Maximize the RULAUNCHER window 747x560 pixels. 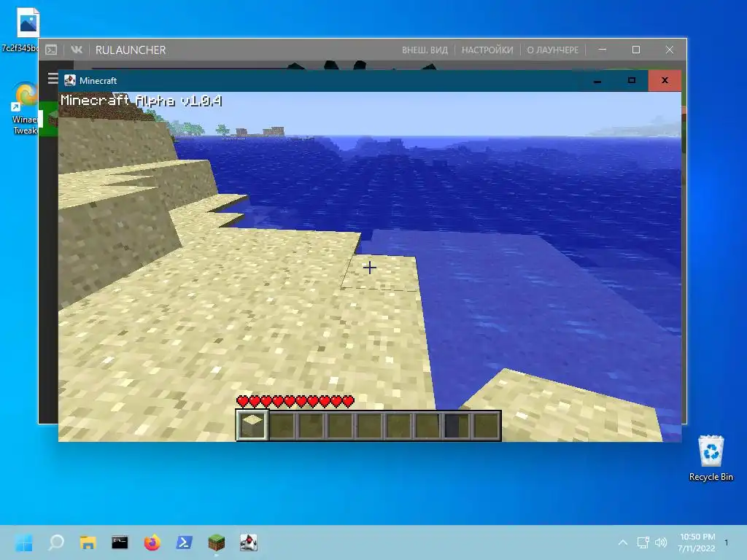[636, 50]
